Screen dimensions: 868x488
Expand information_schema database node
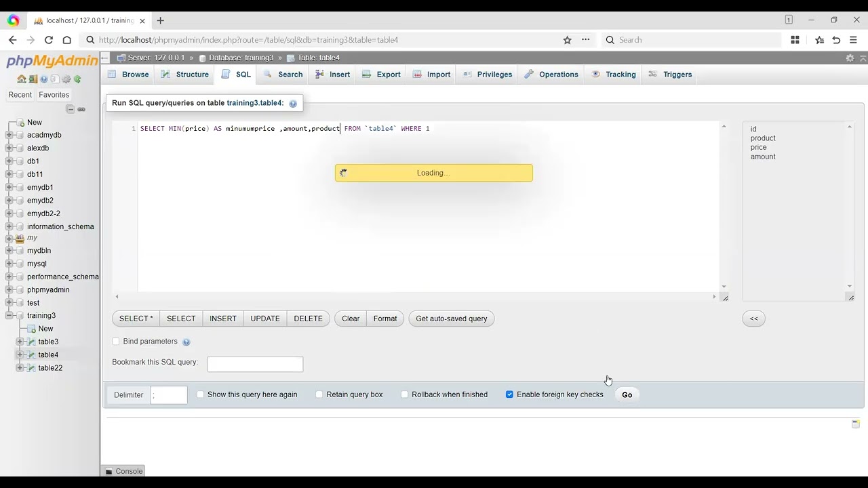click(9, 226)
